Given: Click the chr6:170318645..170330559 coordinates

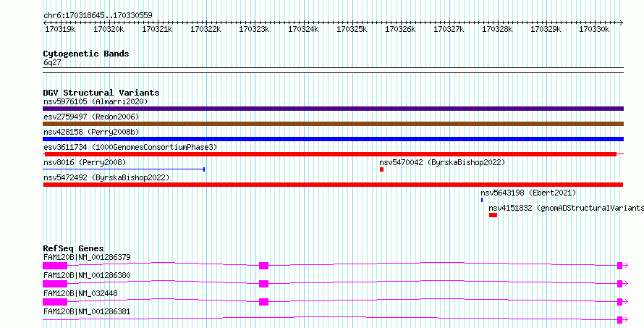Looking at the screenshot, I should [x=98, y=15].
